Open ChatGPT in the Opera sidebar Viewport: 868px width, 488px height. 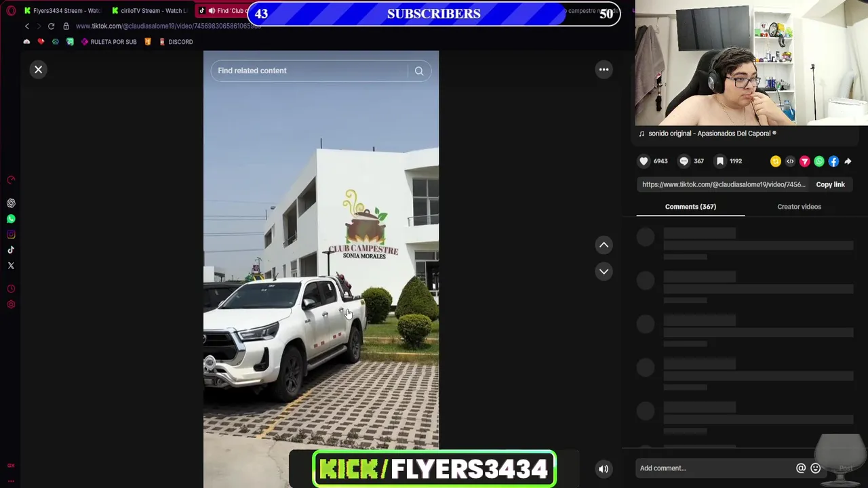[x=11, y=203]
